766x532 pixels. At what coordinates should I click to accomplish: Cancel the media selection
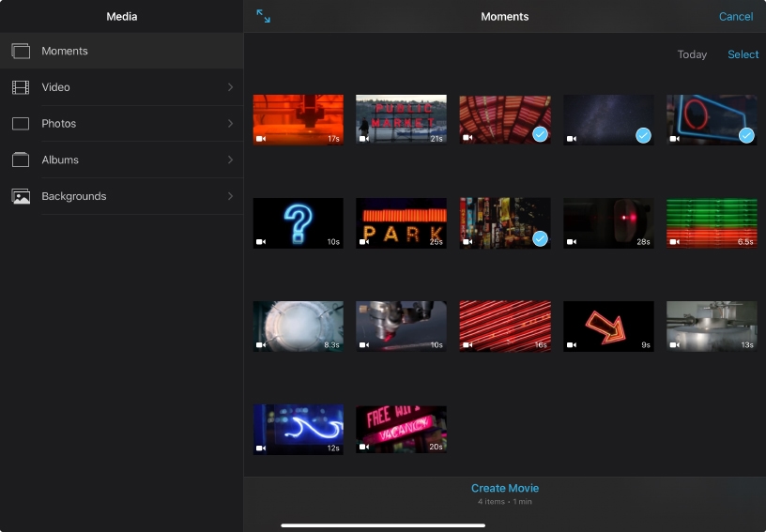click(735, 17)
